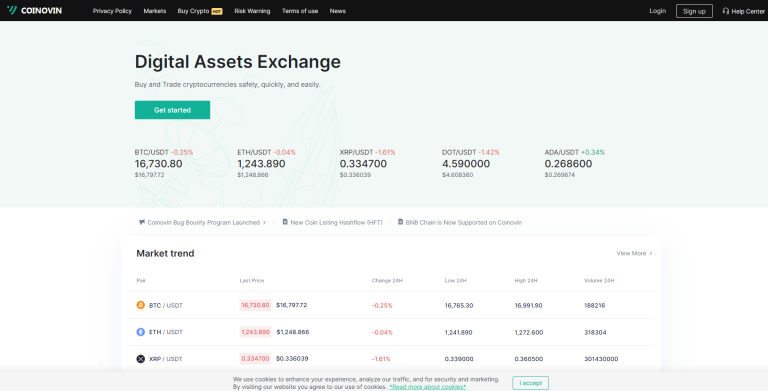The image size is (768, 391).
Task: Open the Buy Crypto menu item
Action: click(x=193, y=11)
